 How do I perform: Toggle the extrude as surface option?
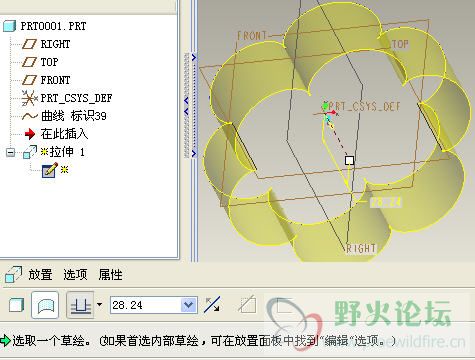click(45, 305)
